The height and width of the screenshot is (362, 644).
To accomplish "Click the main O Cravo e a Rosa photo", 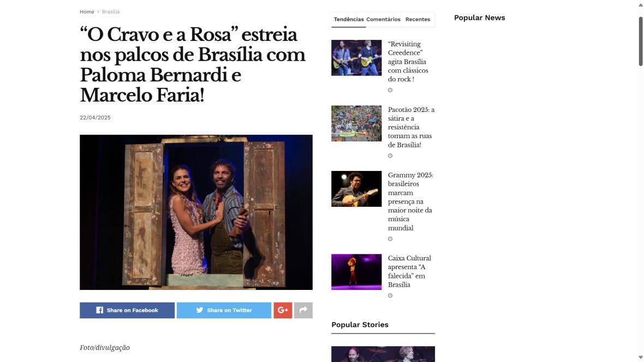I will coord(196,212).
